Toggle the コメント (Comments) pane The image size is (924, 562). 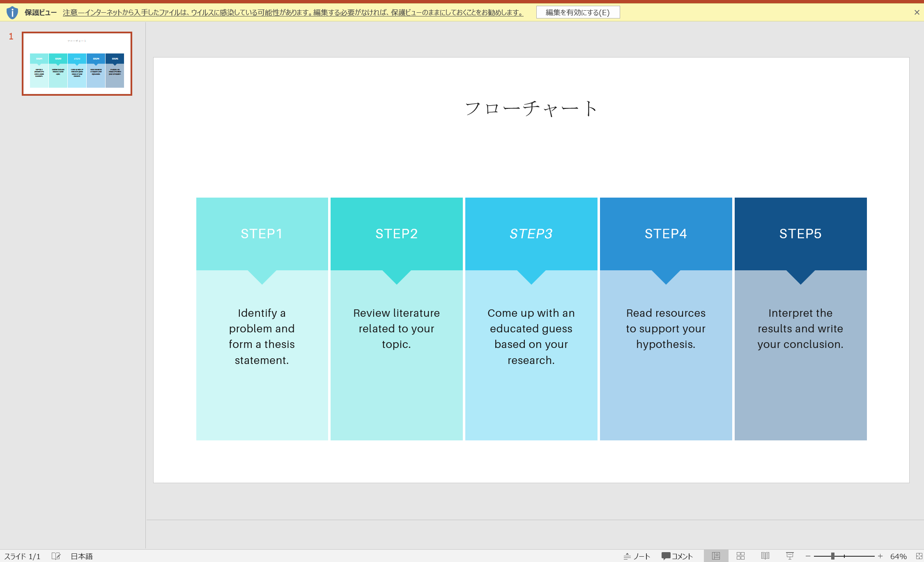click(x=677, y=556)
